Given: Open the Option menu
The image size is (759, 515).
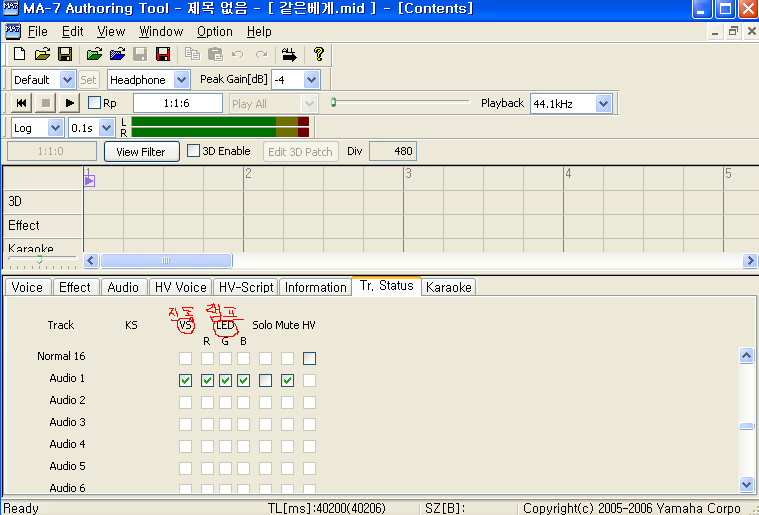Looking at the screenshot, I should pyautogui.click(x=214, y=31).
